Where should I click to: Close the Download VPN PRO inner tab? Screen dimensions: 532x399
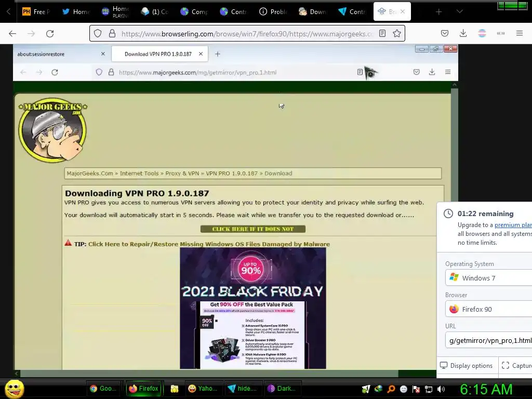(201, 54)
